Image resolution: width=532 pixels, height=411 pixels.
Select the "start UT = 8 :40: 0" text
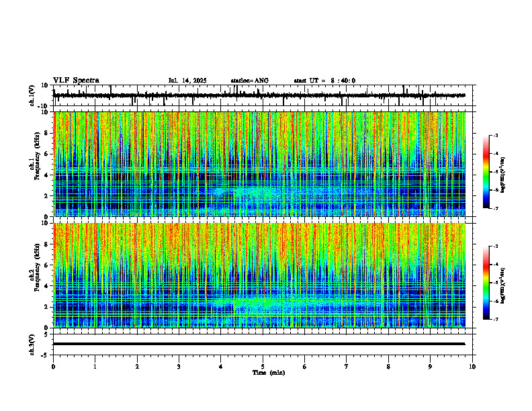[324, 81]
